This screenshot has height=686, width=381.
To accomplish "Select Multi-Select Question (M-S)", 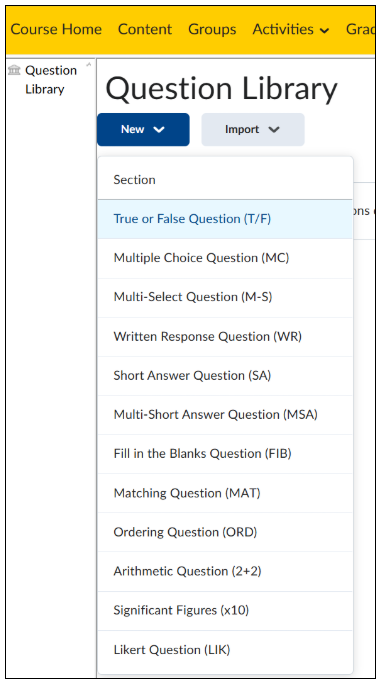I will [x=225, y=297].
